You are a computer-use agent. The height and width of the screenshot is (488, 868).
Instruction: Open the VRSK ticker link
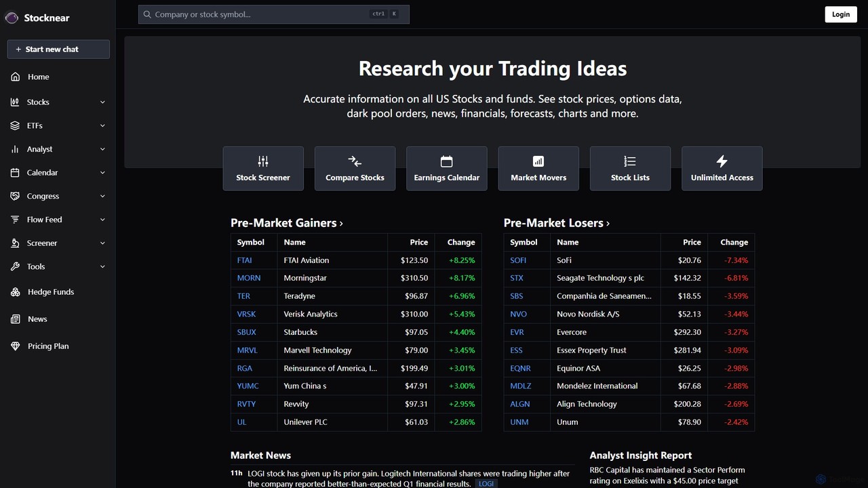click(247, 314)
